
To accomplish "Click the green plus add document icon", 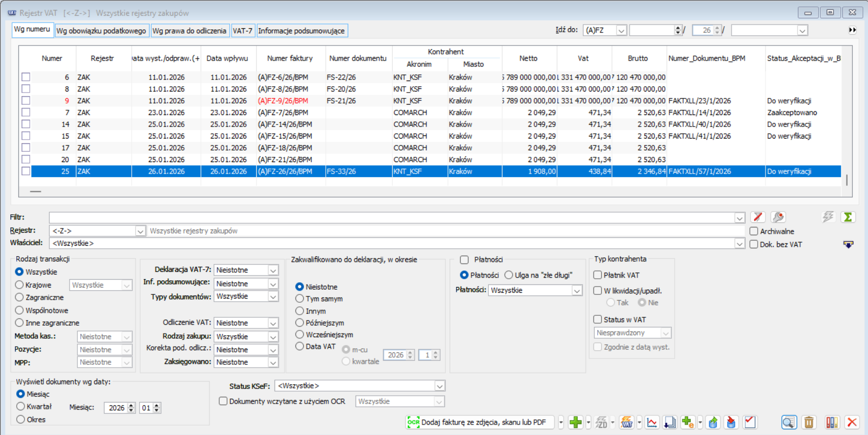I will (x=575, y=422).
